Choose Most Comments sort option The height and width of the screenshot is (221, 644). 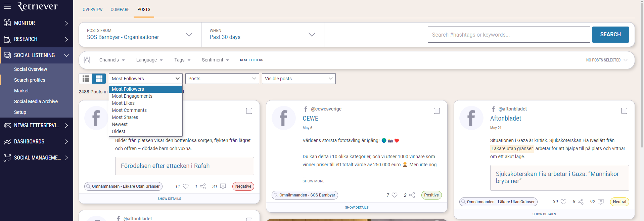(146, 110)
